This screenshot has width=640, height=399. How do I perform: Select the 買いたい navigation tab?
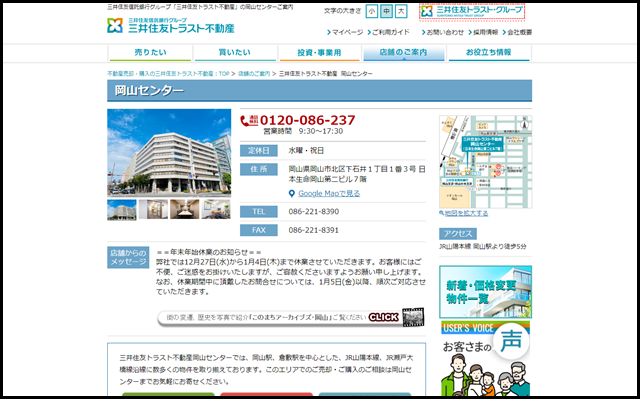235,53
